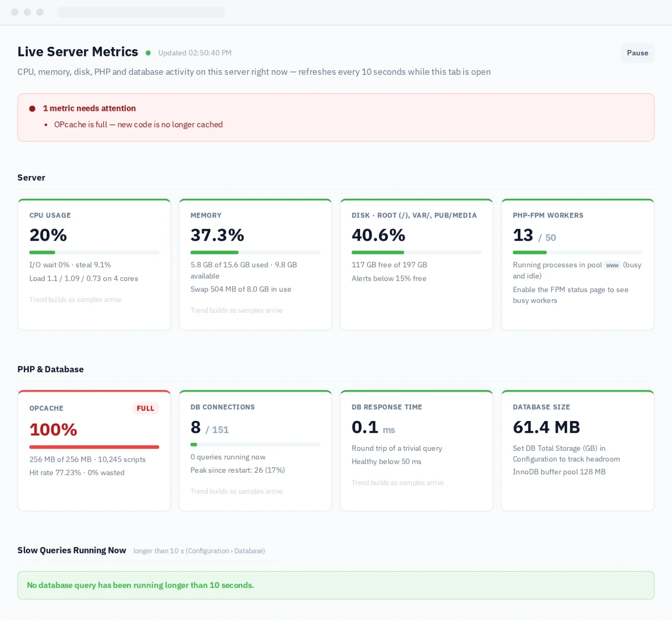Click the CPU usage progress bar
672x621 pixels.
94,253
